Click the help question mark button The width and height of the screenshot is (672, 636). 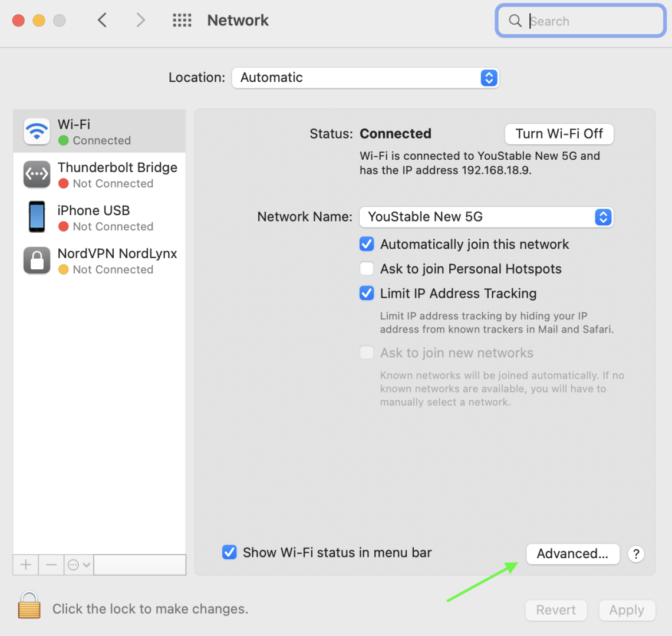pos(636,554)
